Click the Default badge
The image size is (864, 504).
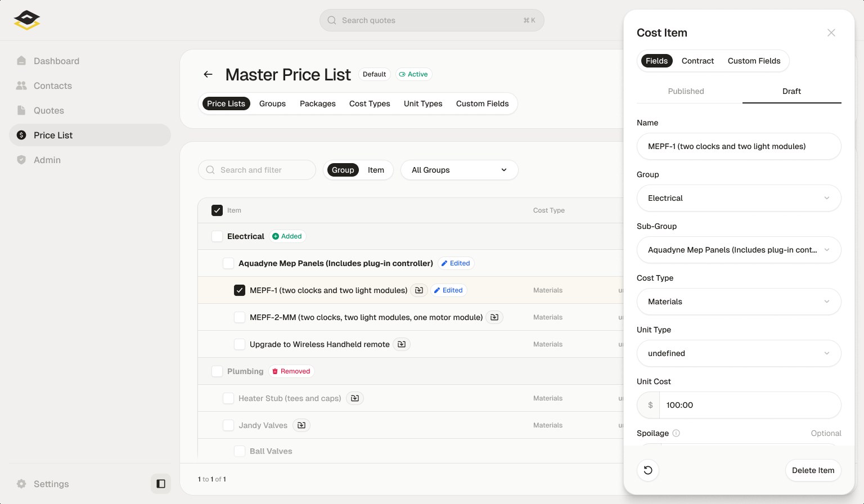374,74
